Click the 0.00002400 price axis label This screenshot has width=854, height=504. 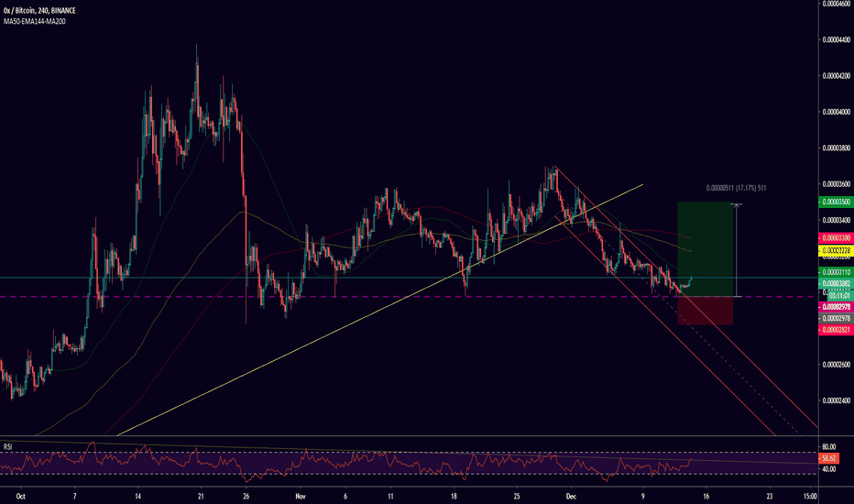(x=837, y=400)
